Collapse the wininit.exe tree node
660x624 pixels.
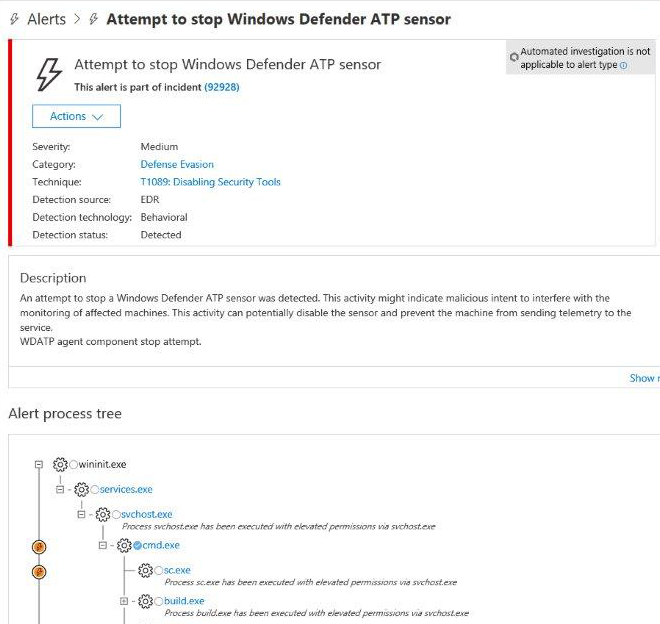click(39, 465)
